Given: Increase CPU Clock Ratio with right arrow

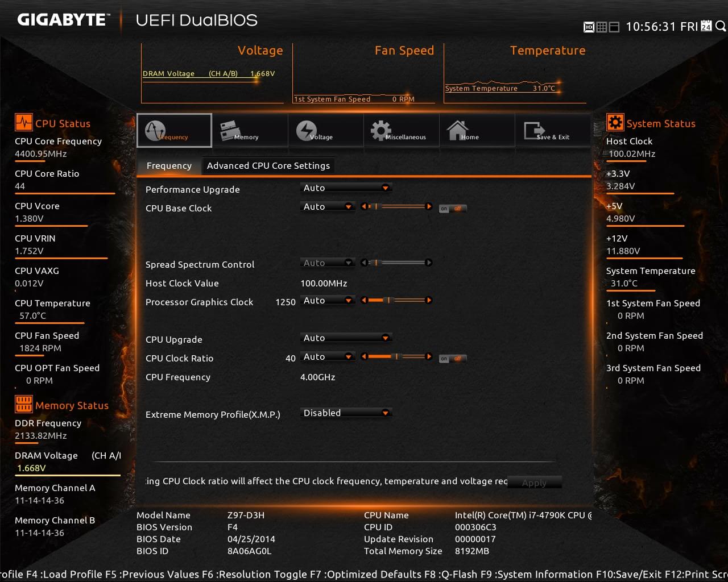Looking at the screenshot, I should tap(429, 356).
